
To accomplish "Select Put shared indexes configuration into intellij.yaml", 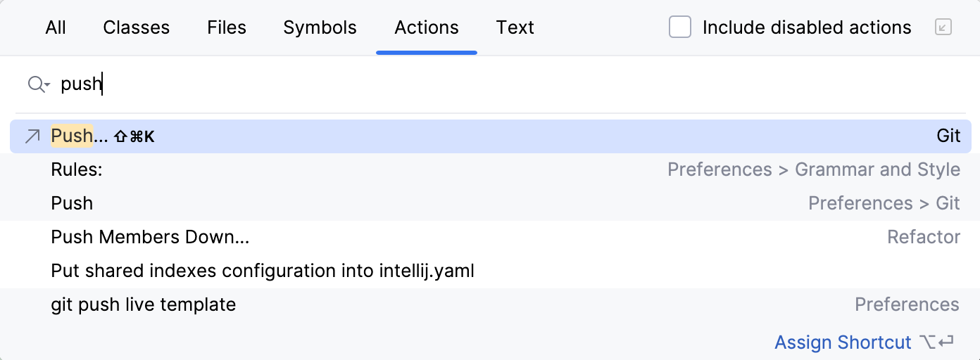I will tap(263, 271).
